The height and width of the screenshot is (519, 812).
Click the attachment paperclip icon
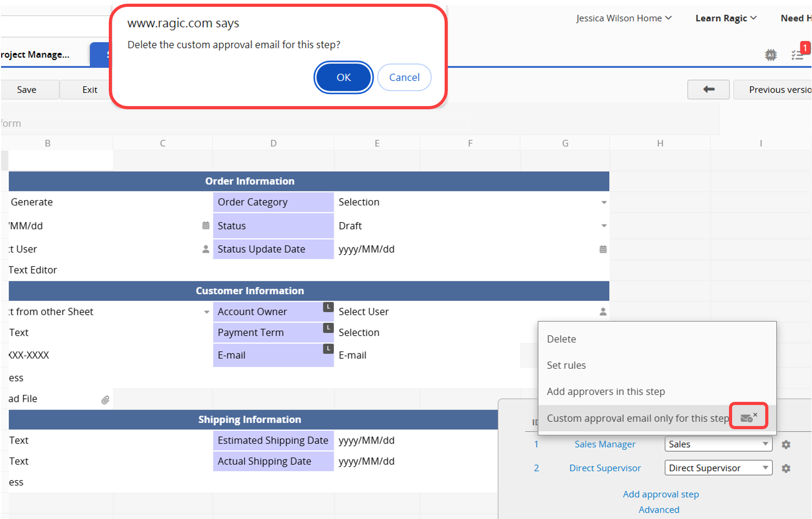click(x=105, y=400)
